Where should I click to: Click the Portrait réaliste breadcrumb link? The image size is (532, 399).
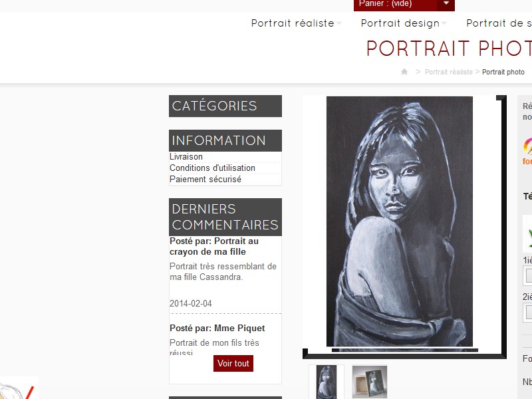[x=448, y=72]
